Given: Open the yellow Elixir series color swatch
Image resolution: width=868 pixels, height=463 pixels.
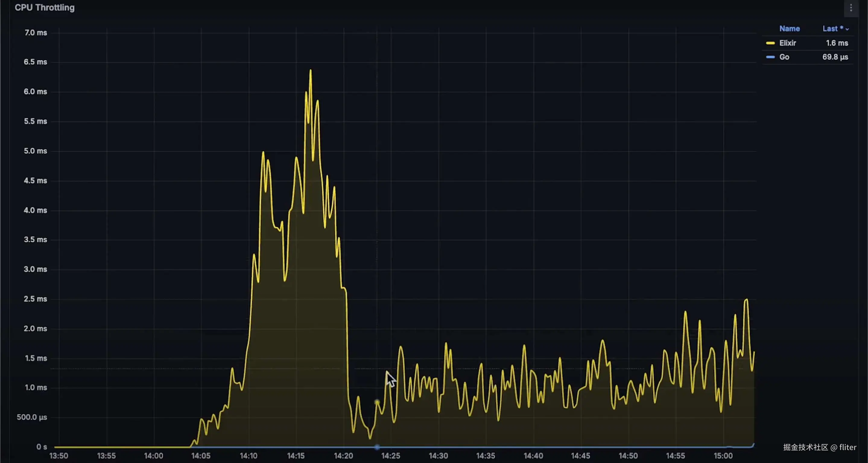Looking at the screenshot, I should click(x=770, y=43).
